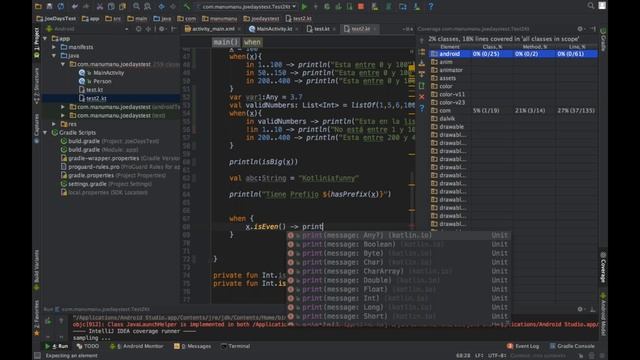Image resolution: width=640 pixels, height=360 pixels.
Task: Select the android row in Coverage table
Action: click(513, 54)
